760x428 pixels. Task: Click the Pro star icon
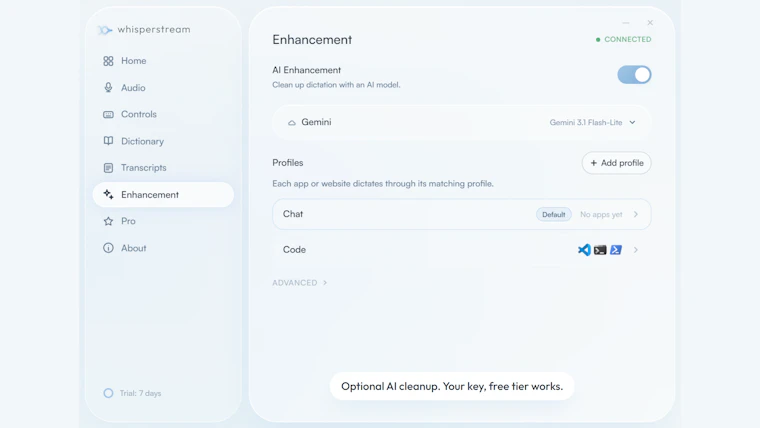coord(108,221)
